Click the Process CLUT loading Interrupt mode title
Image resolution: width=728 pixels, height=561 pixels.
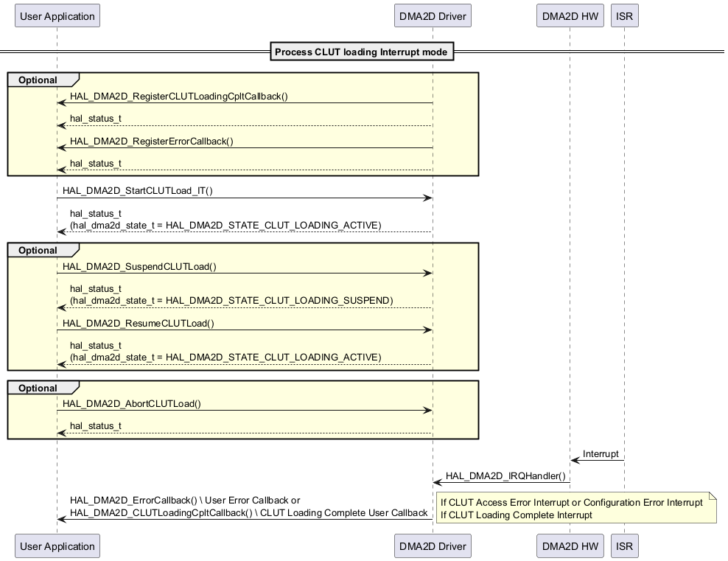pos(362,52)
